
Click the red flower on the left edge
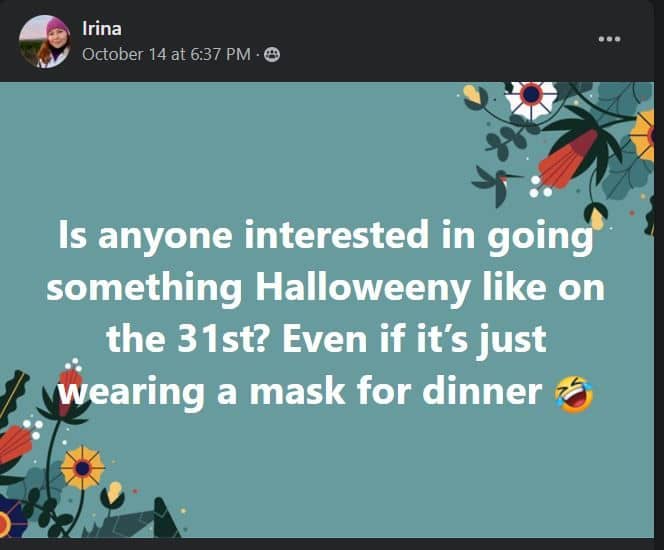[x=15, y=445]
